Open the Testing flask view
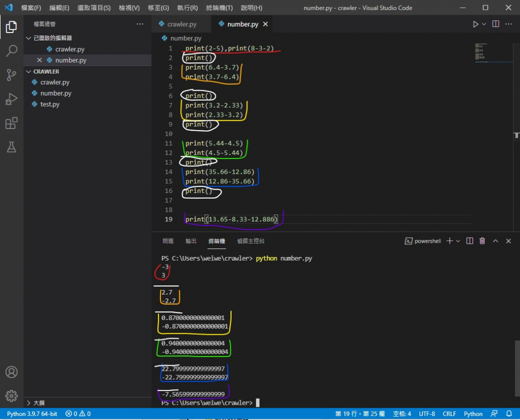This screenshot has width=520, height=420. point(11,147)
